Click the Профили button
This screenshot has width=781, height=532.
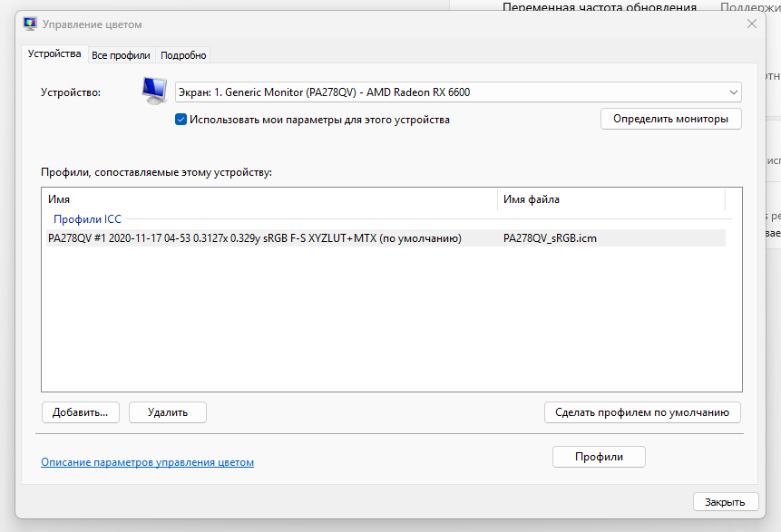600,457
